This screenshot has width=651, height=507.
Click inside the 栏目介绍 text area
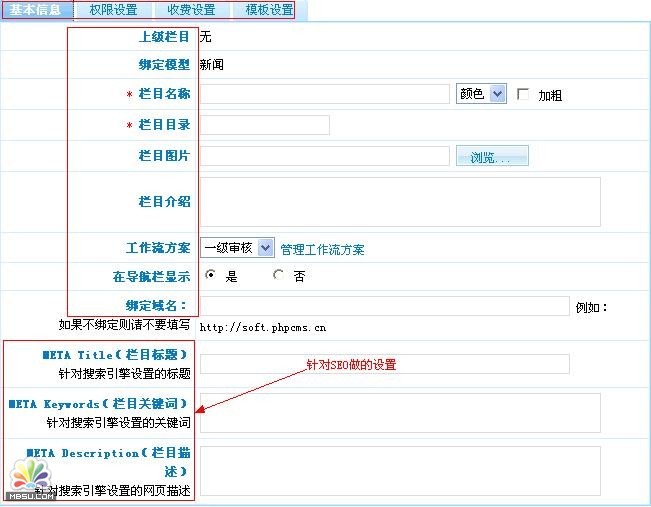click(x=400, y=202)
